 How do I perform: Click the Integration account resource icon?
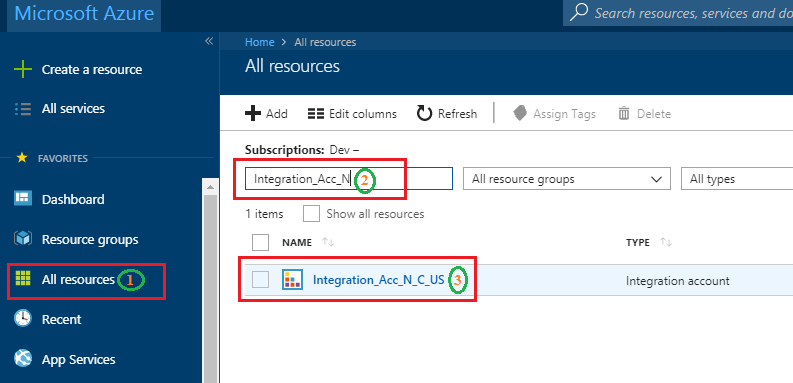pos(292,280)
